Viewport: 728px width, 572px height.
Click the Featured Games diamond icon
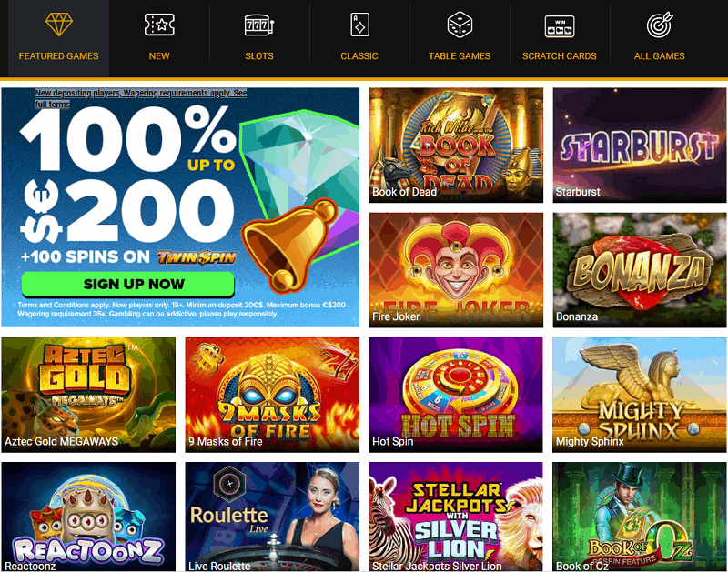(59, 25)
